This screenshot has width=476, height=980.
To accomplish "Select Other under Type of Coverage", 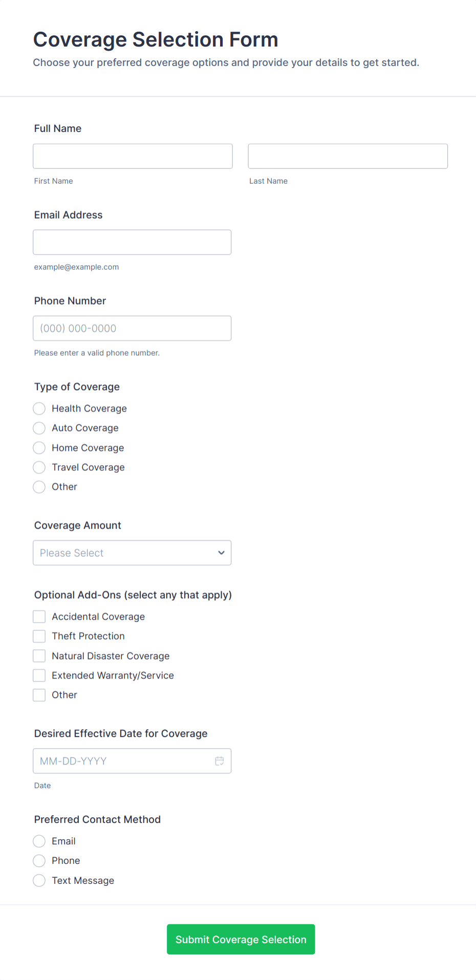I will point(39,487).
